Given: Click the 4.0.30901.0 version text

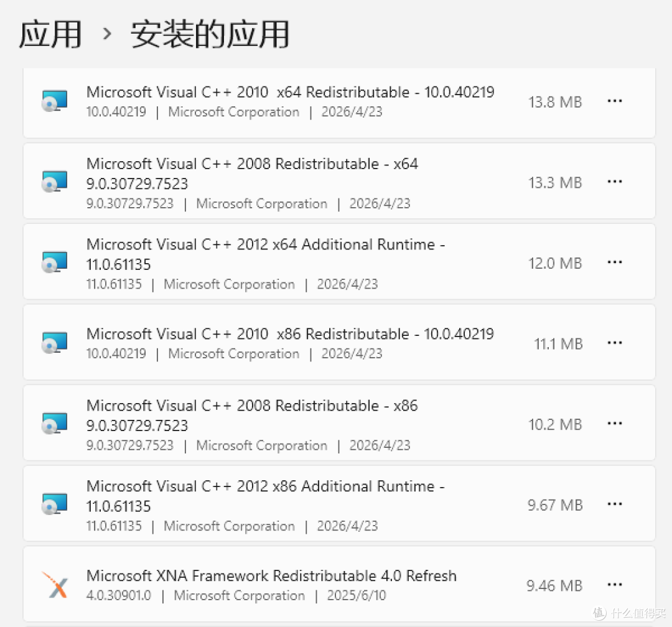Looking at the screenshot, I should tap(119, 595).
